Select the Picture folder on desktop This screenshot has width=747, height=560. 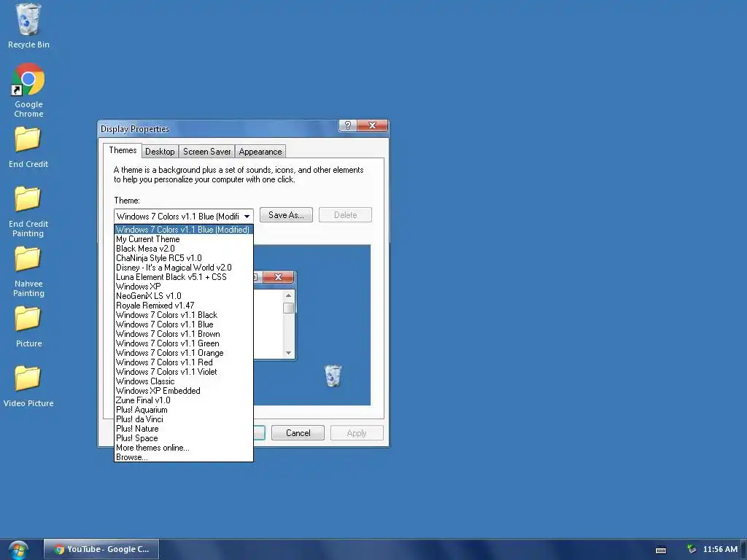point(28,327)
